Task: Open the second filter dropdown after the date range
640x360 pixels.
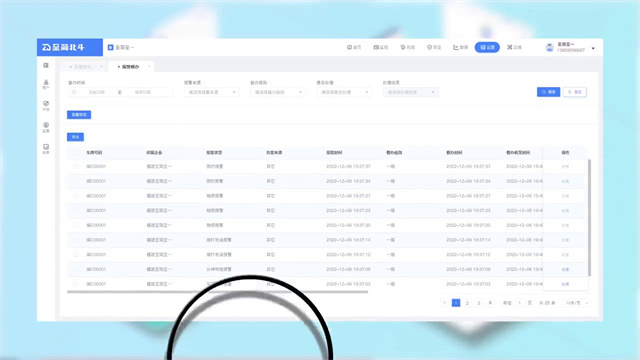Action: pos(278,92)
